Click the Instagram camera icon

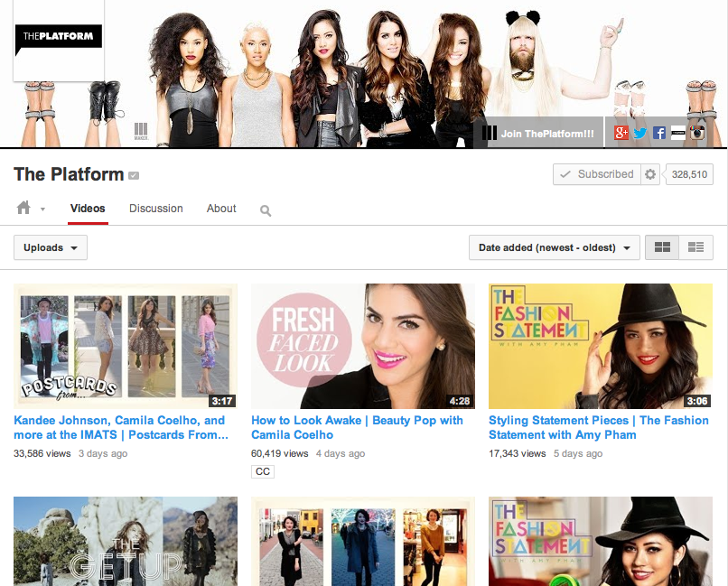pos(697,133)
